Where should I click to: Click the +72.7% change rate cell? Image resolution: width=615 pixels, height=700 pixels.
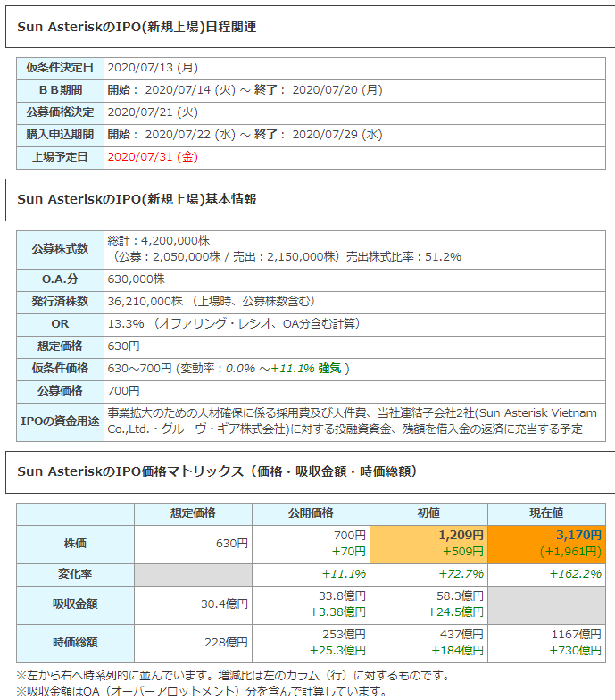[428, 575]
